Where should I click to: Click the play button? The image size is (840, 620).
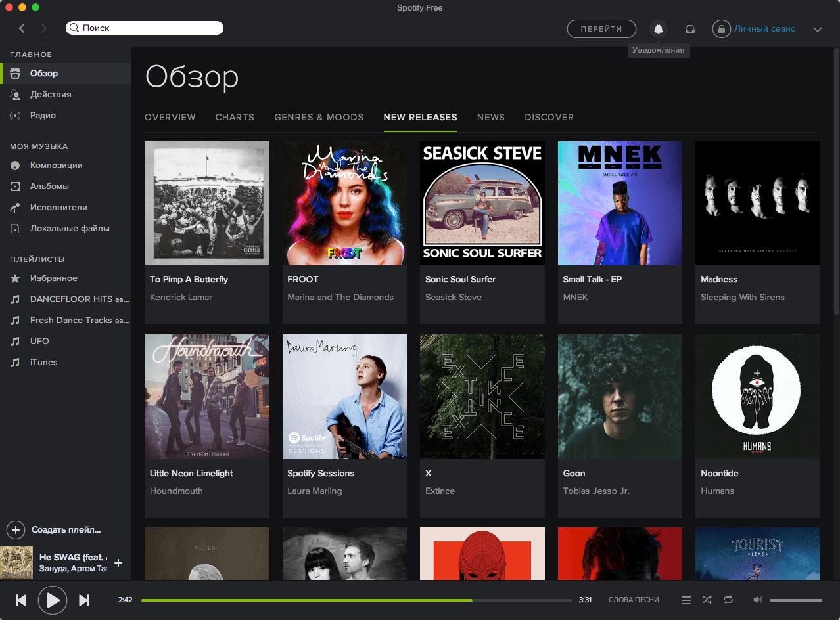pos(53,600)
